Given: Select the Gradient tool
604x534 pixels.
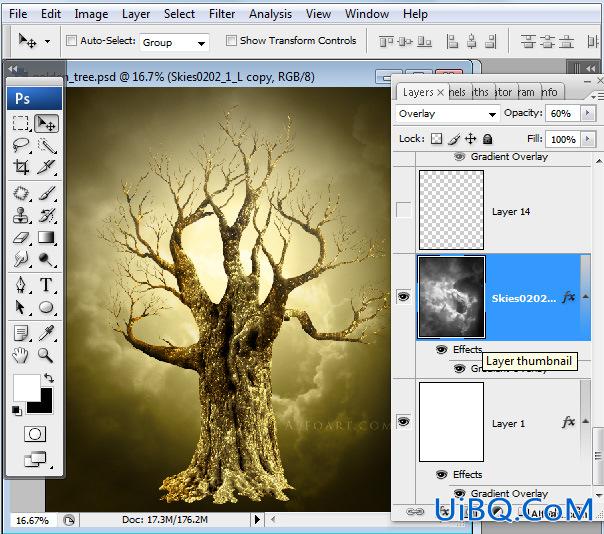Looking at the screenshot, I should coord(47,238).
